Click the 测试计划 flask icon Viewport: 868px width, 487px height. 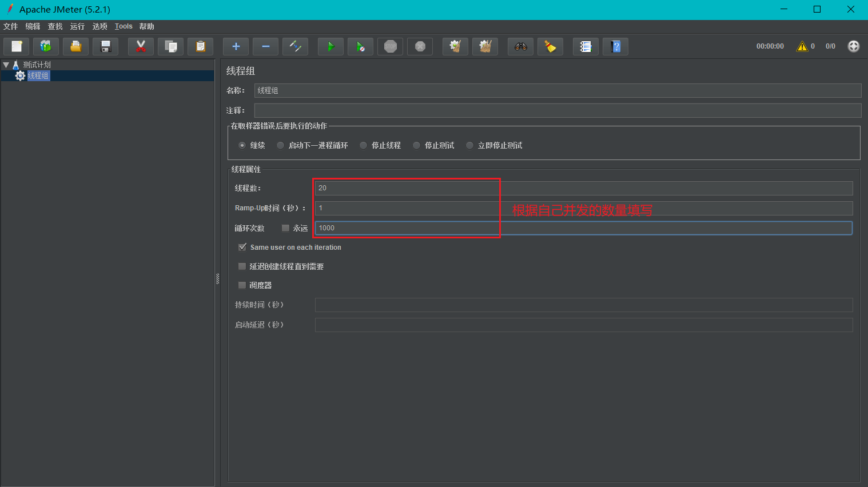coord(16,65)
